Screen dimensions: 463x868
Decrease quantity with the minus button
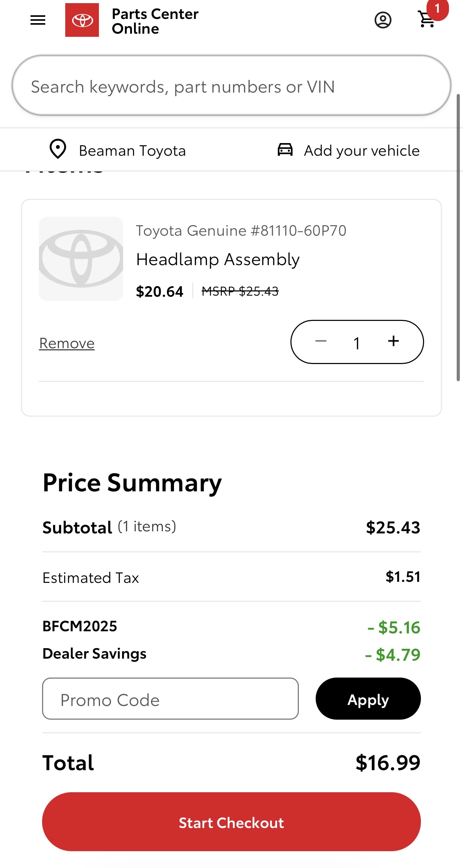[x=321, y=341]
